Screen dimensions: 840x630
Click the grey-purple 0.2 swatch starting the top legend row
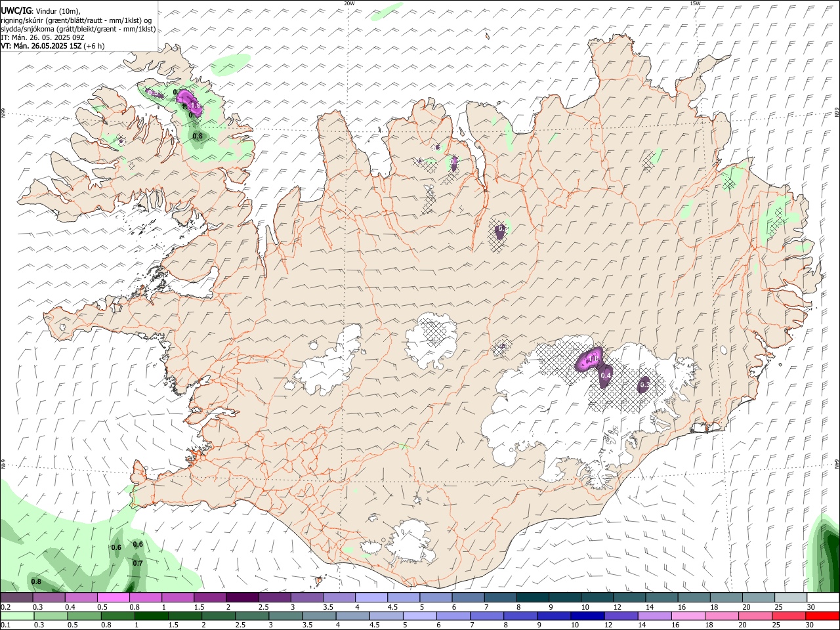[17, 597]
